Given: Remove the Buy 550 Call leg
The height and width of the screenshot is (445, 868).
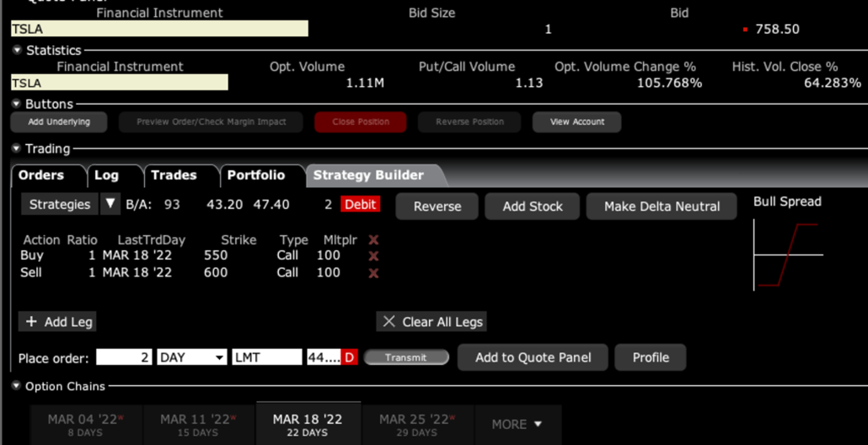Looking at the screenshot, I should pos(373,255).
